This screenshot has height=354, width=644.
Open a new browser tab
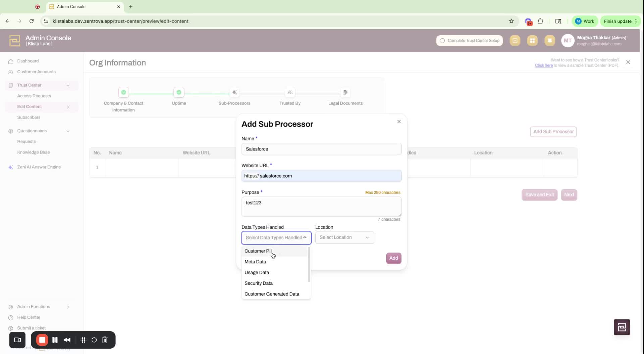[130, 7]
